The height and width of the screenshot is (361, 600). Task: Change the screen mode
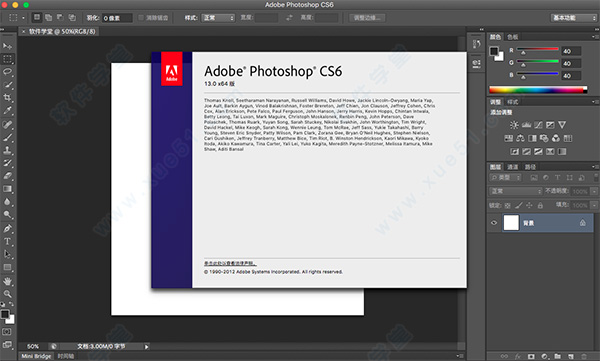7,345
